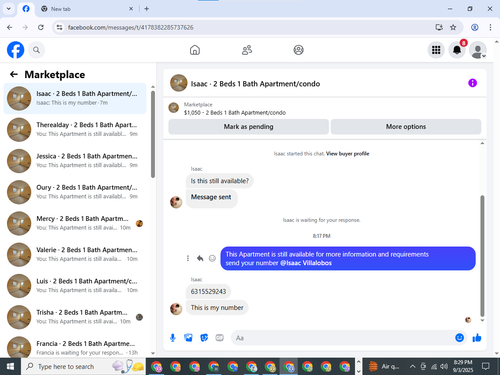Bookmark this page with the star
The width and height of the screenshot is (500, 375).
pos(453,27)
